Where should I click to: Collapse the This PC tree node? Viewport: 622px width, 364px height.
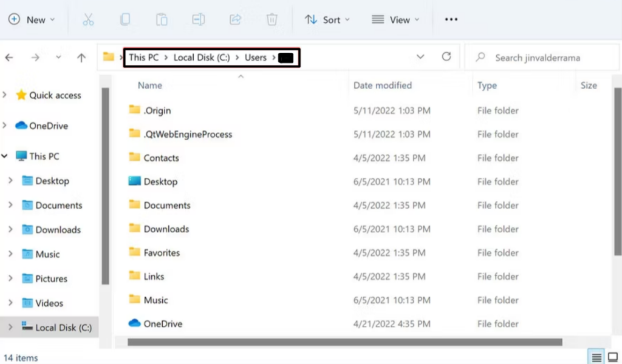pos(5,156)
